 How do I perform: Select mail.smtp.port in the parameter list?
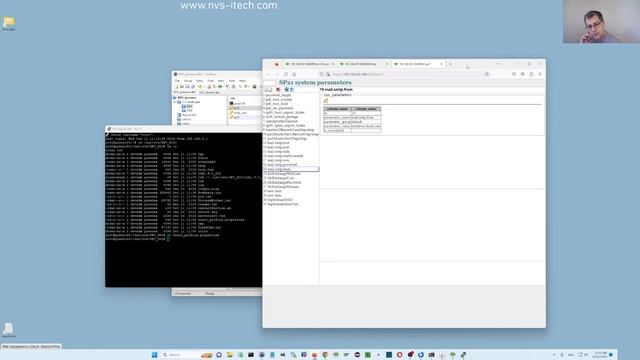(x=278, y=147)
